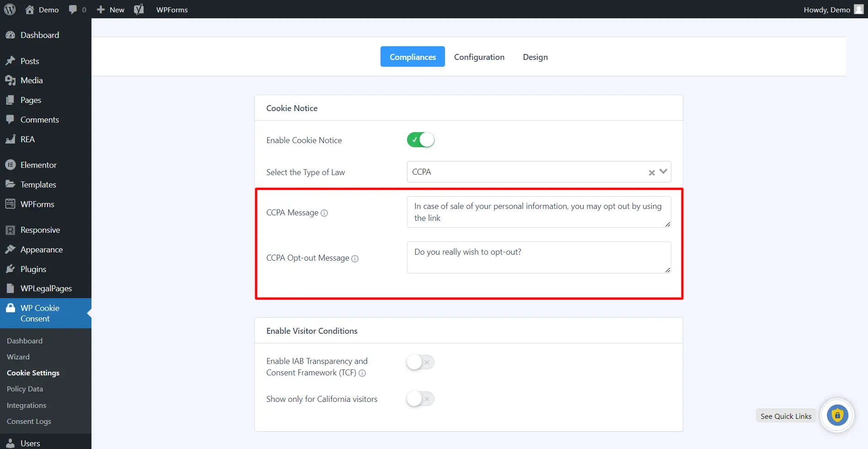Expand the Select the Type of Law dropdown arrow
The width and height of the screenshot is (868, 449).
(x=663, y=172)
